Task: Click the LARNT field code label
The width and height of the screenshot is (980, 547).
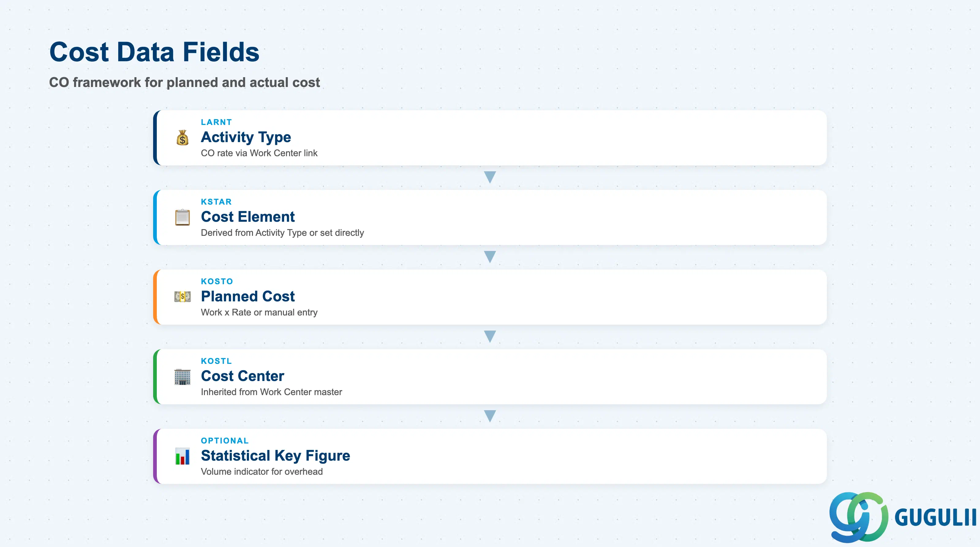Action: point(216,122)
